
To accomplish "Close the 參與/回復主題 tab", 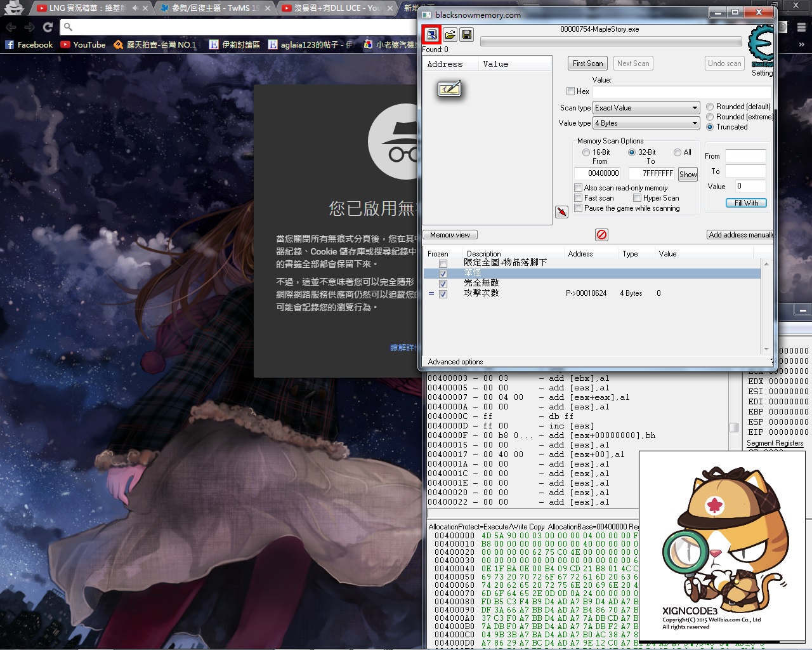I will (x=267, y=8).
